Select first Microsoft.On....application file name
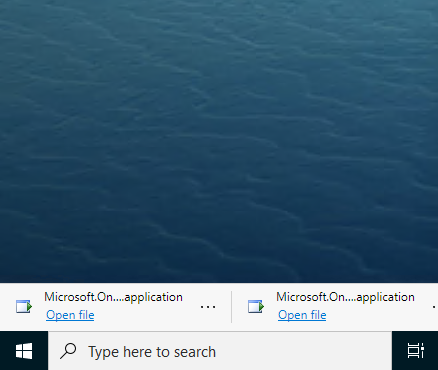 113,297
